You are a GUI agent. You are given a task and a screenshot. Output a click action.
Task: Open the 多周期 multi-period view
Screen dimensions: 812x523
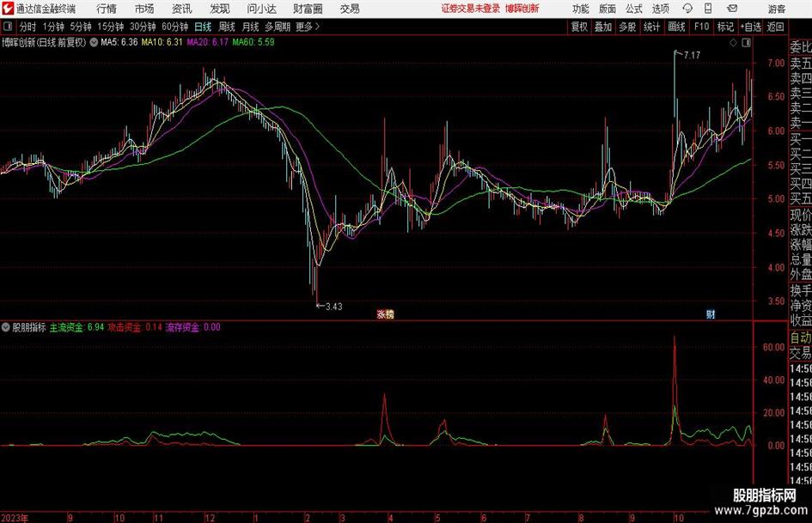278,27
